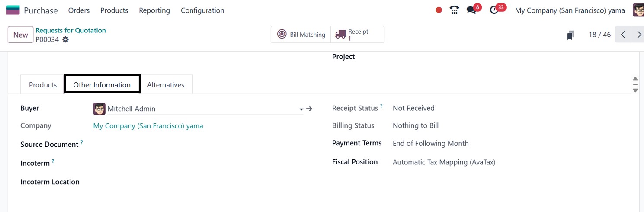The width and height of the screenshot is (644, 212).
Task: Go to the next record arrow
Action: (x=638, y=35)
